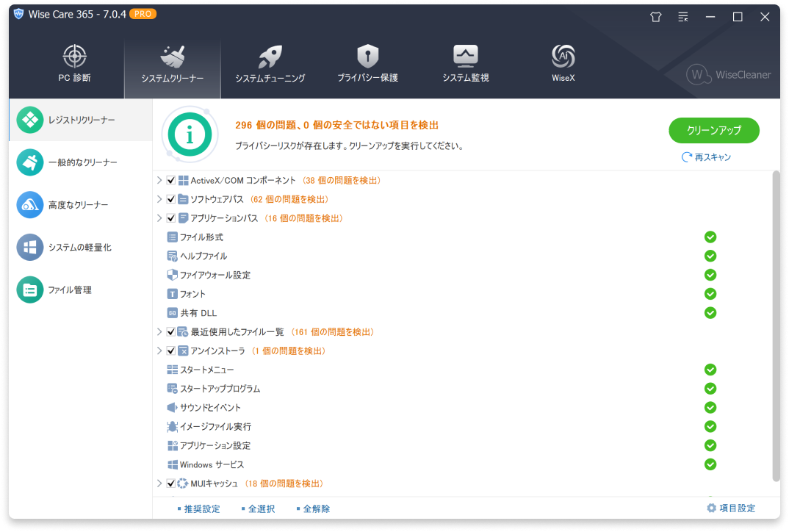Open システムチューニング rocket icon
Image resolution: width=789 pixels, height=532 pixels.
[x=270, y=57]
